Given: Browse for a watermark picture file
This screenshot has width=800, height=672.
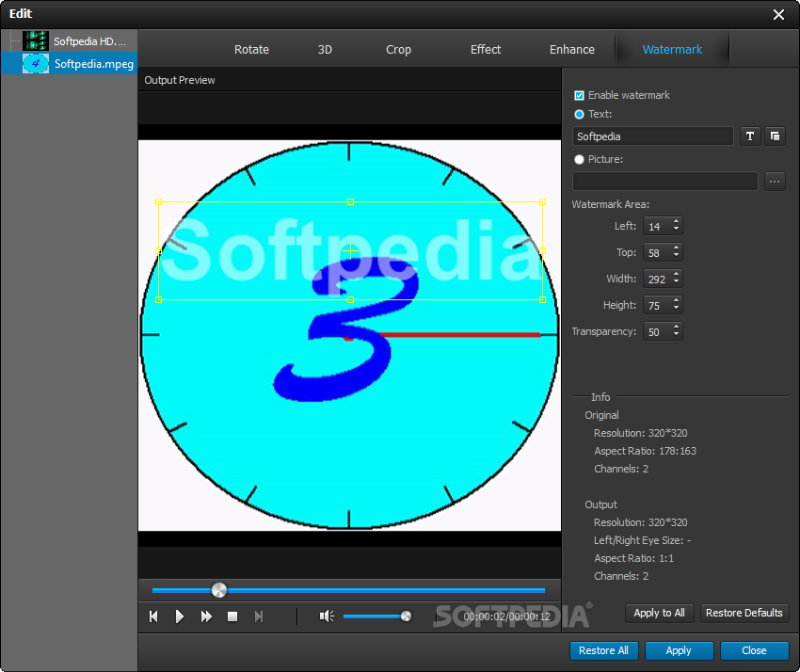Looking at the screenshot, I should (x=775, y=181).
